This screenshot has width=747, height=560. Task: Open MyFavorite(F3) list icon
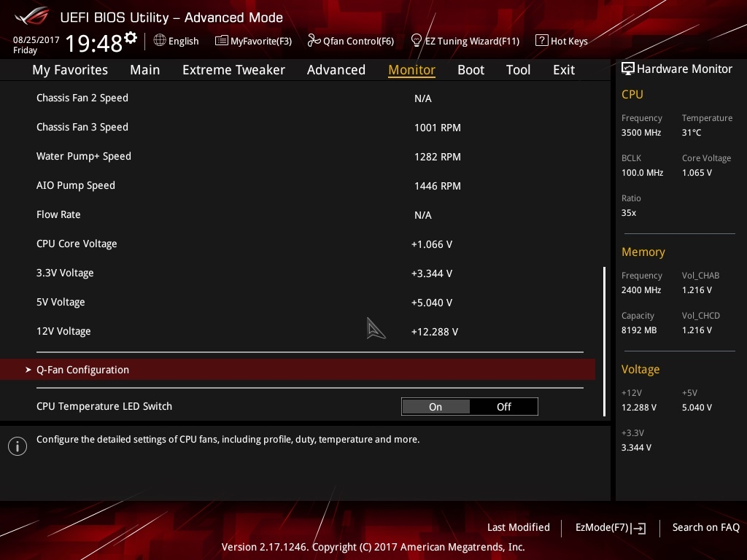[x=222, y=41]
